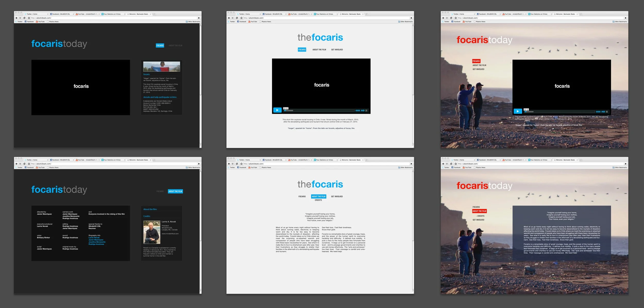This screenshot has width=644, height=308.
Task: Enter fullscreen on the white thefocaris page video
Action: click(366, 111)
